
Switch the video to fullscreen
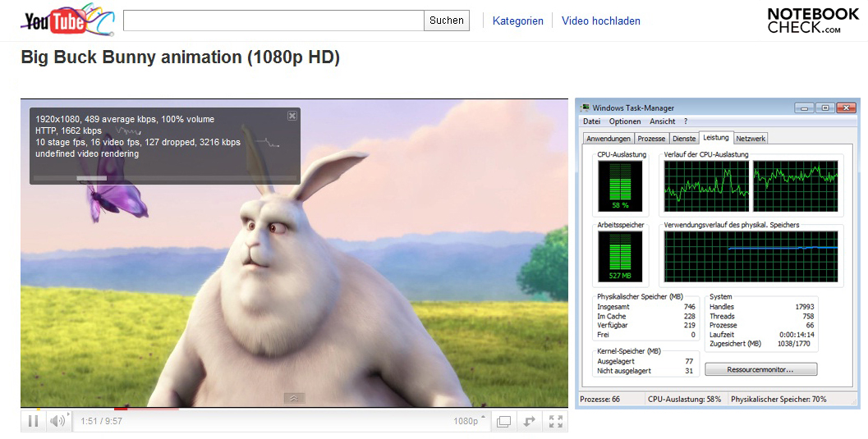point(556,421)
